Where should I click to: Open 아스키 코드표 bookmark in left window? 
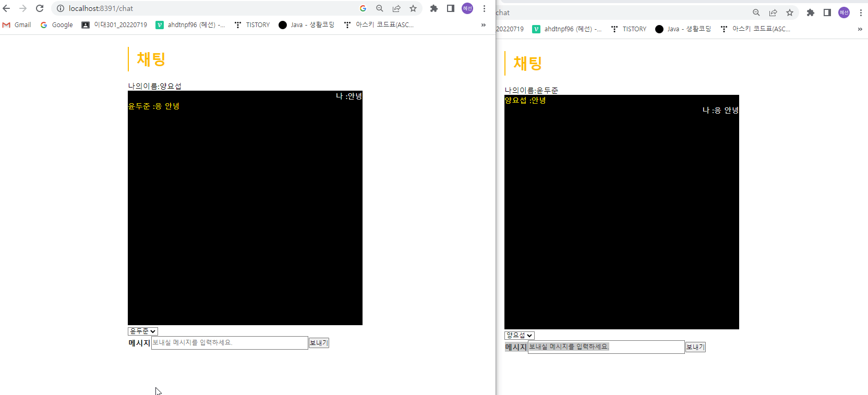[x=379, y=25]
